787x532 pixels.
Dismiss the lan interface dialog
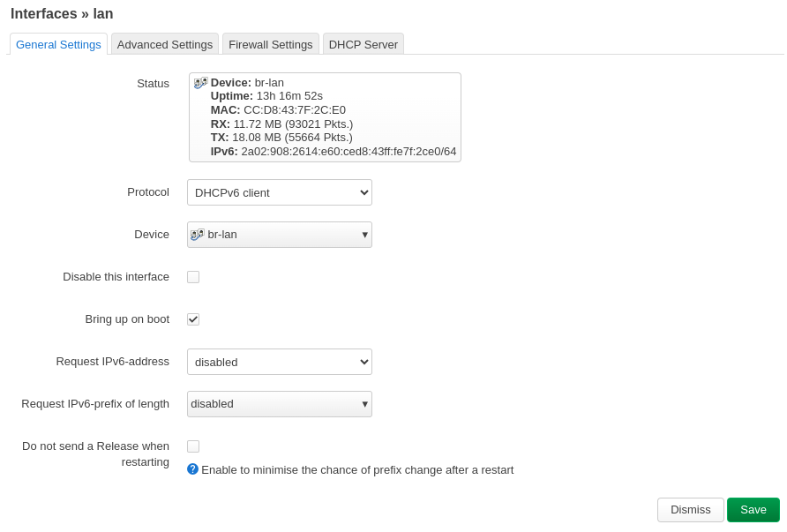click(x=691, y=510)
